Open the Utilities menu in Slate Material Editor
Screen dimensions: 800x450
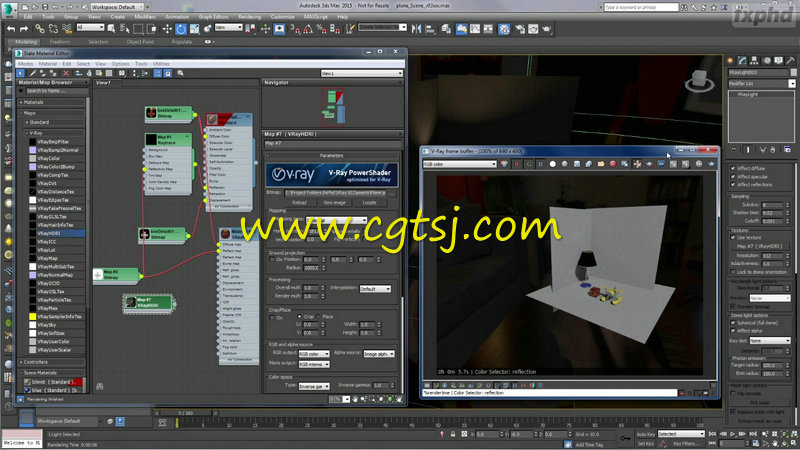pyautogui.click(x=161, y=64)
